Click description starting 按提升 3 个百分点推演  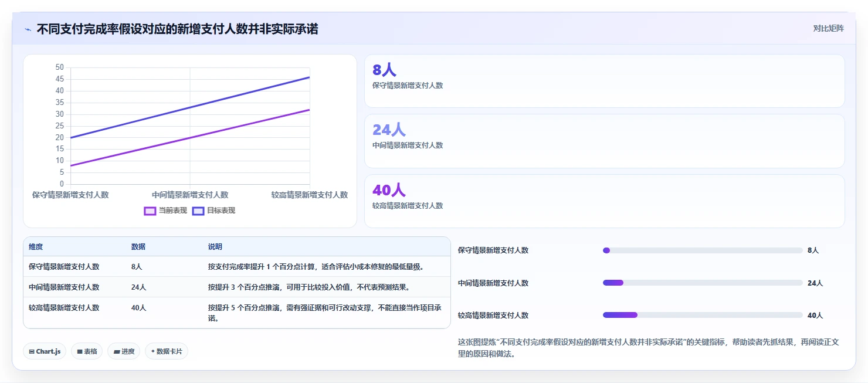click(308, 287)
